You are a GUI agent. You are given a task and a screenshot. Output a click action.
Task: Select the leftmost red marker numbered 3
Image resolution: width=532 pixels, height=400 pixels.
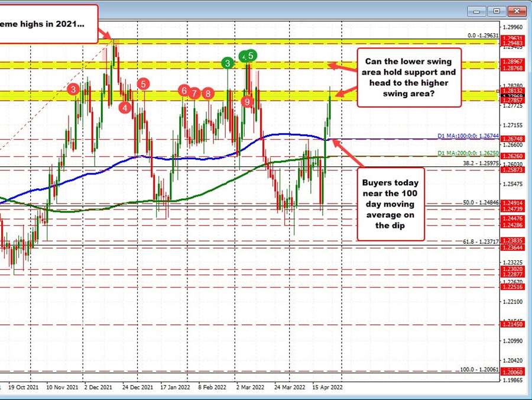[73, 89]
